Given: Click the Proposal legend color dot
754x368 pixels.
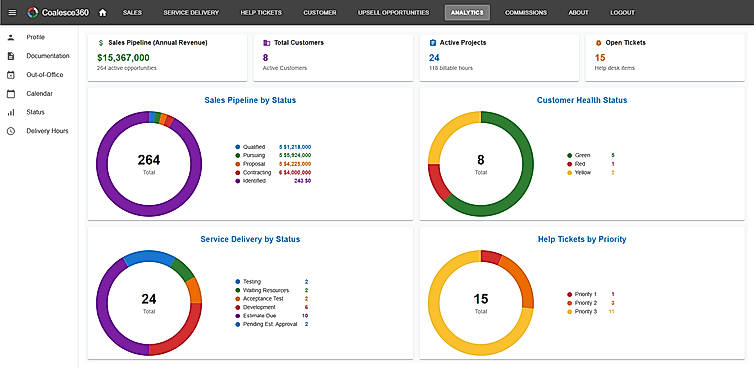Looking at the screenshot, I should [237, 164].
